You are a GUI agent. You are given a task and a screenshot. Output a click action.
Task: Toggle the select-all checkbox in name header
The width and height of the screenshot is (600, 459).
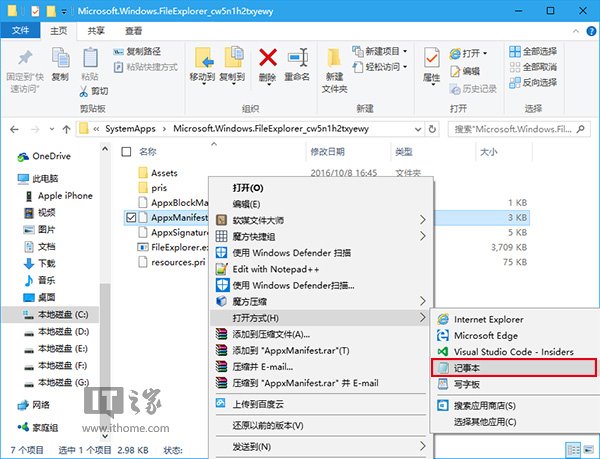click(126, 152)
